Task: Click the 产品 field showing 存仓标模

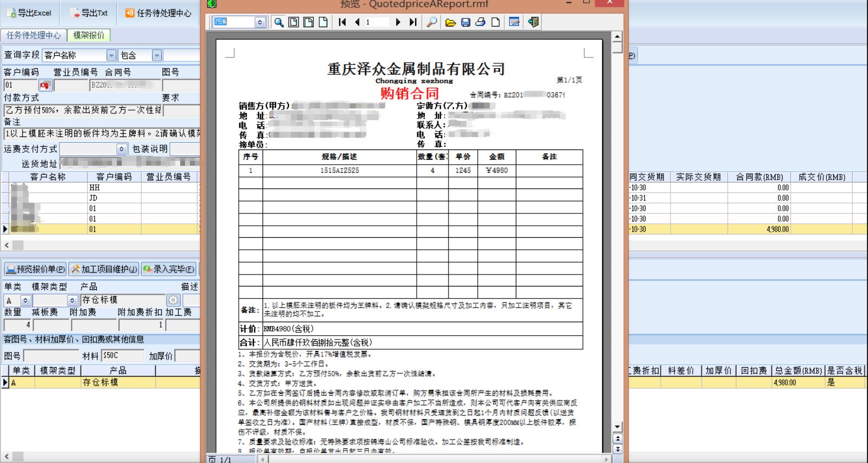Action: [123, 300]
